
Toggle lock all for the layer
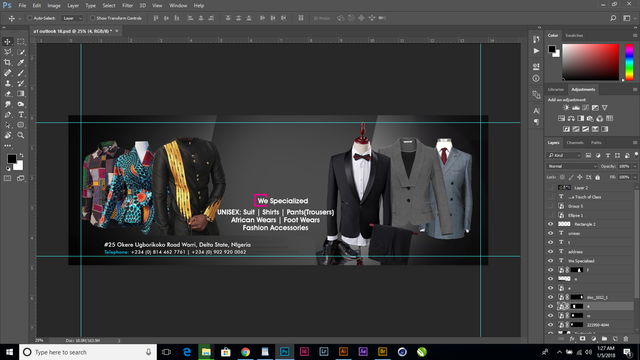(x=598, y=177)
